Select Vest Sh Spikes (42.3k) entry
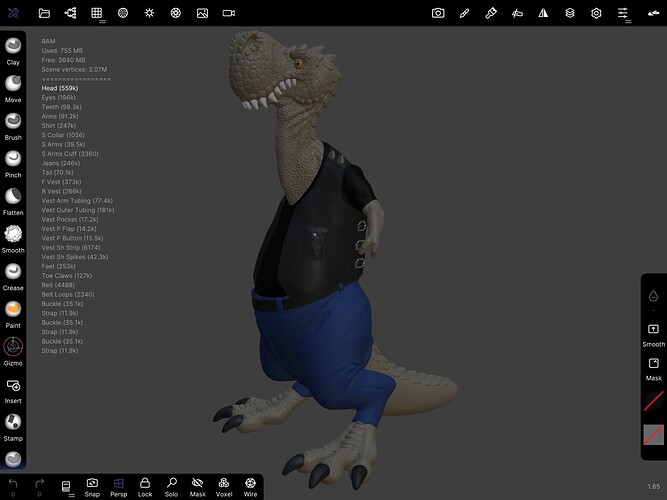 click(x=75, y=257)
